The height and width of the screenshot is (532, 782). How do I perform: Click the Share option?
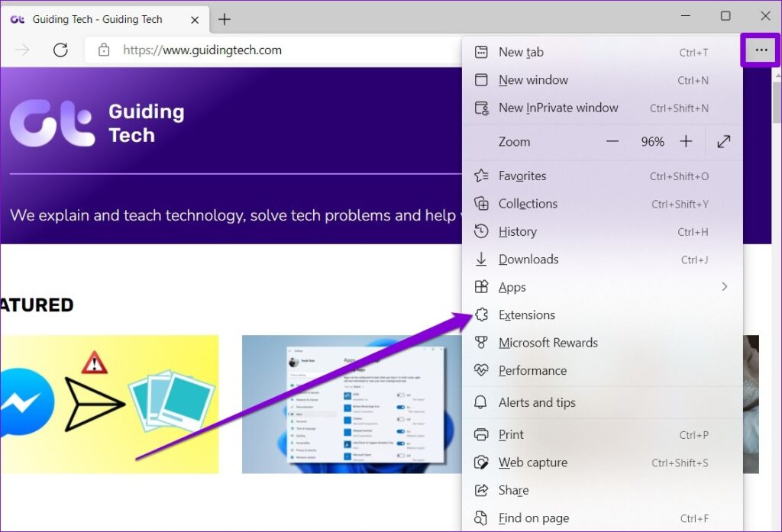512,490
